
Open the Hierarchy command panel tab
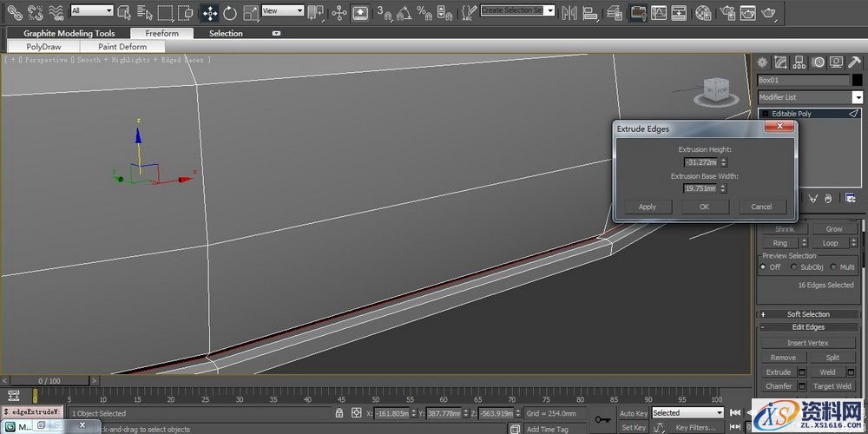[799, 62]
